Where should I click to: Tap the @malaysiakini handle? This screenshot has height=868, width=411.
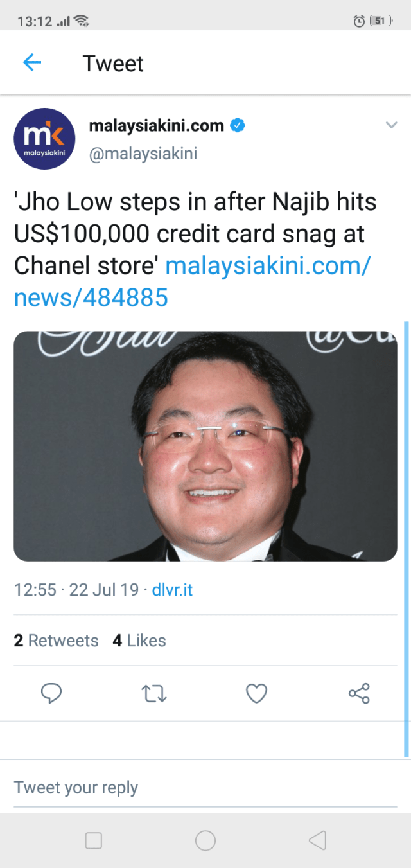pyautogui.click(x=143, y=154)
